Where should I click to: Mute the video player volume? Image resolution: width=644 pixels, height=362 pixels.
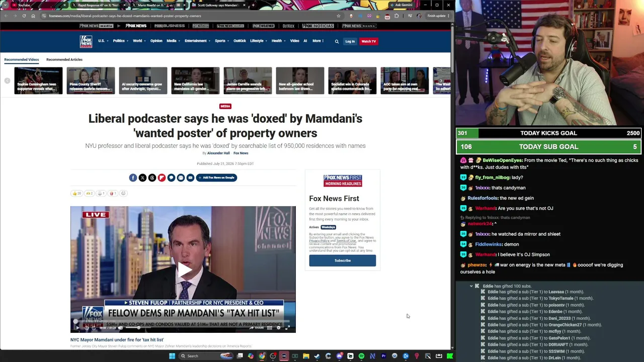(120, 328)
